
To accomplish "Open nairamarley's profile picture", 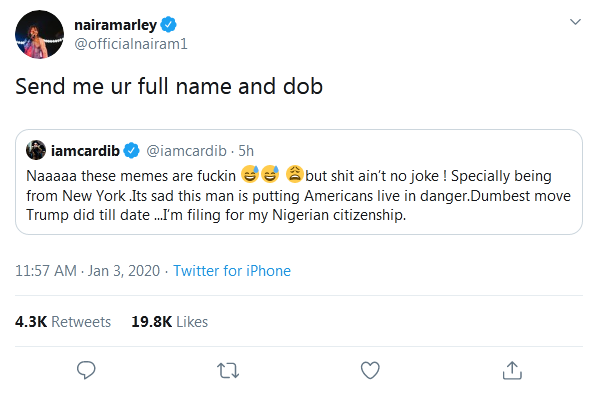I will click(x=39, y=34).
